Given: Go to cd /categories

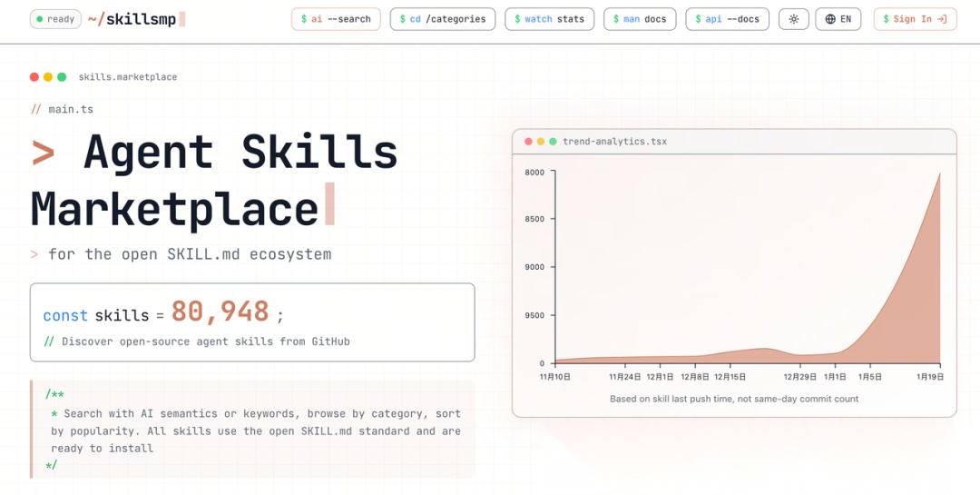Looking at the screenshot, I should click(443, 19).
